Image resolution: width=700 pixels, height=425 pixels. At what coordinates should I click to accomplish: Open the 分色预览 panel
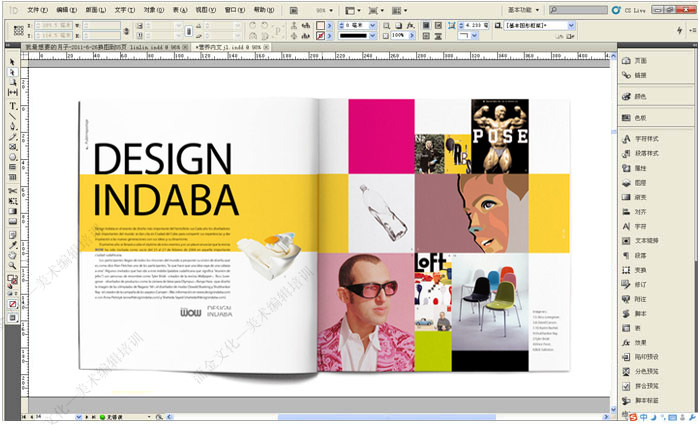(640, 371)
